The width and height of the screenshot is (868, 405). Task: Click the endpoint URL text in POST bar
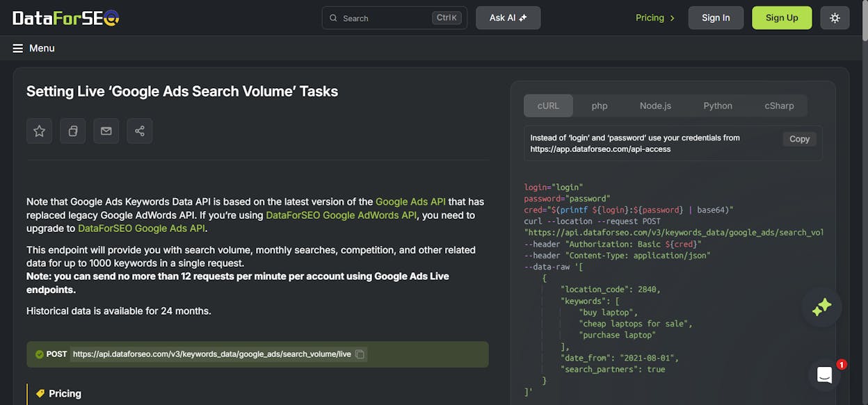coord(212,354)
